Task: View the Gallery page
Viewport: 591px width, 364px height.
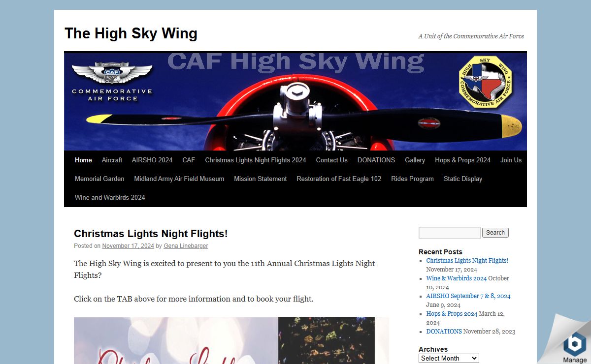Action: point(415,160)
